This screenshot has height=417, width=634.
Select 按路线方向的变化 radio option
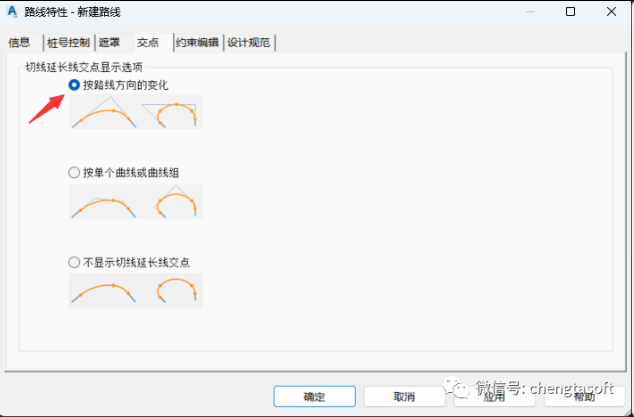pos(118,85)
